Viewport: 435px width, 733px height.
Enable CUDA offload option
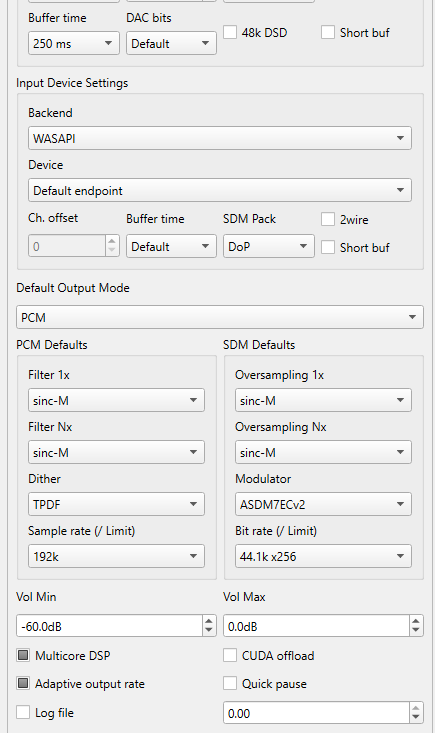(x=230, y=655)
